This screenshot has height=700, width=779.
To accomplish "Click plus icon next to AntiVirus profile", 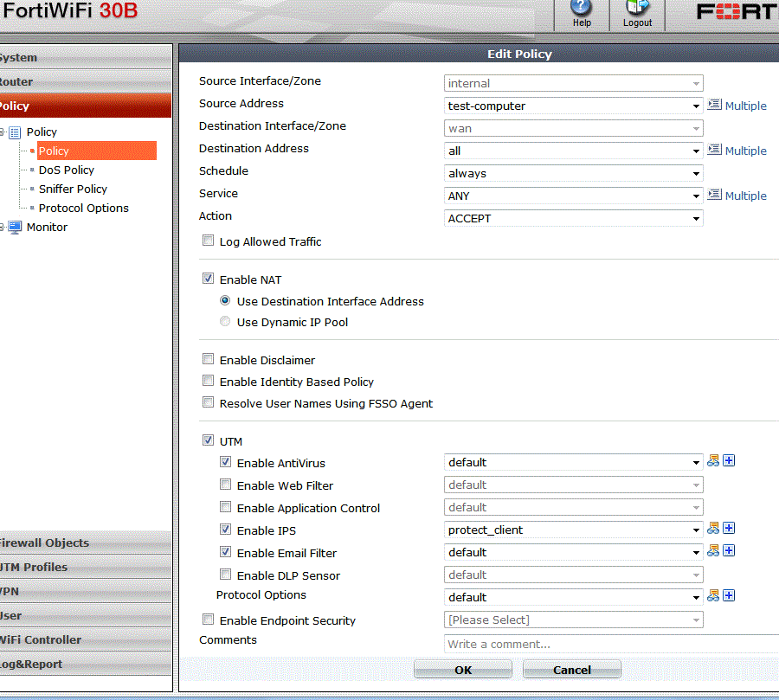I will [729, 461].
